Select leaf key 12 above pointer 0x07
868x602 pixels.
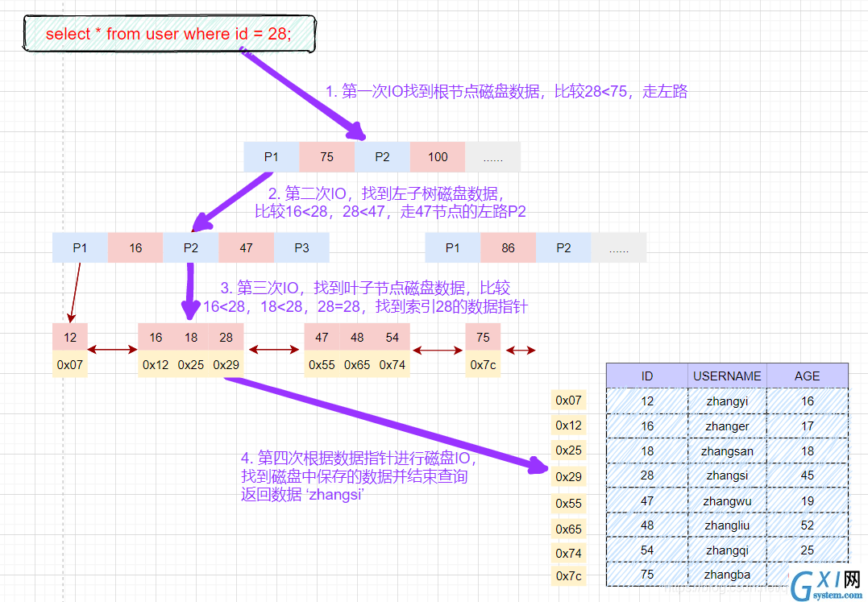[70, 337]
